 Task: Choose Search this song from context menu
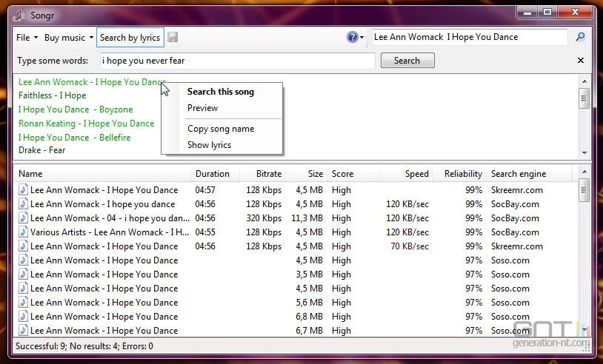coord(221,92)
